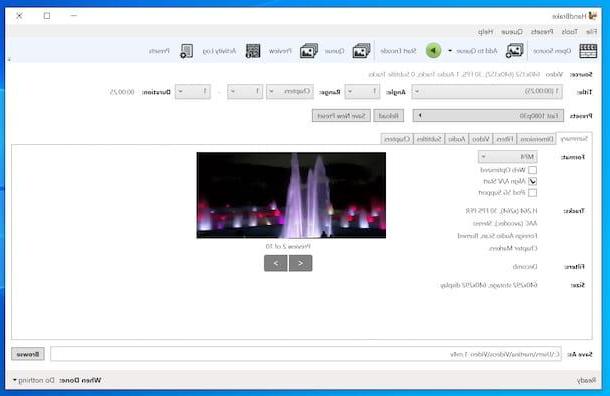This screenshot has height=396, width=610.
Task: Switch to the Video tab
Action: (x=481, y=139)
